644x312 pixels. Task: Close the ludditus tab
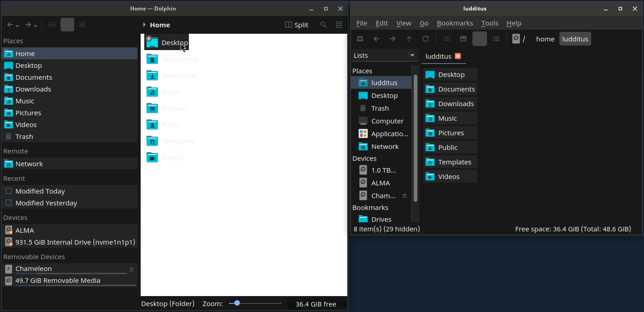pyautogui.click(x=458, y=56)
